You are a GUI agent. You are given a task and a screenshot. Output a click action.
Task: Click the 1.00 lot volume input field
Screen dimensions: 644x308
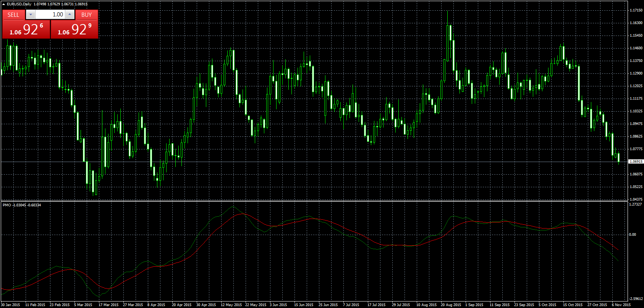pyautogui.click(x=50, y=15)
